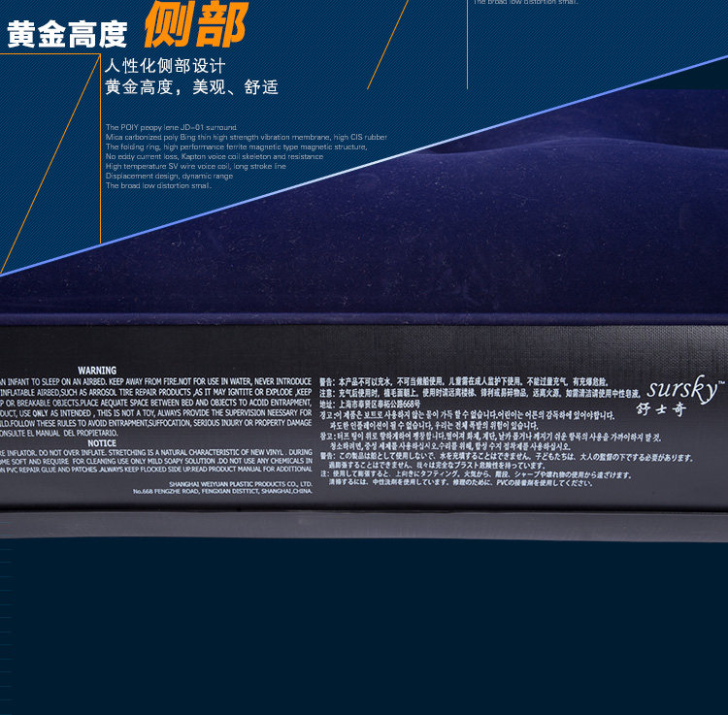Click the 'WARNING' heading on the mattress
This screenshot has width=728, height=715.
[97, 371]
